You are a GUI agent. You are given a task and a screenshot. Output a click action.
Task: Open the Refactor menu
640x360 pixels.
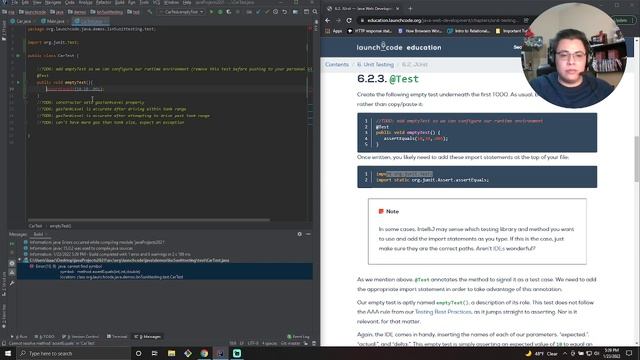[x=104, y=2]
